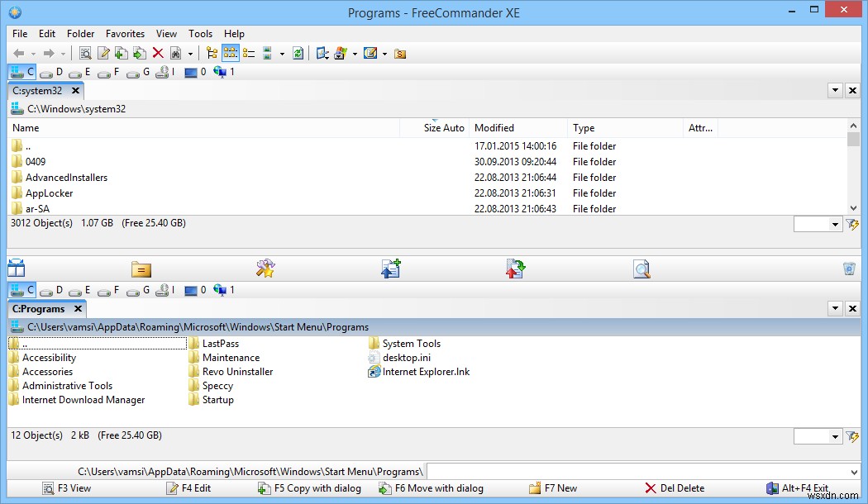This screenshot has height=504, width=868.
Task: Select the Delete tool (red X) in toolbar
Action: click(157, 53)
